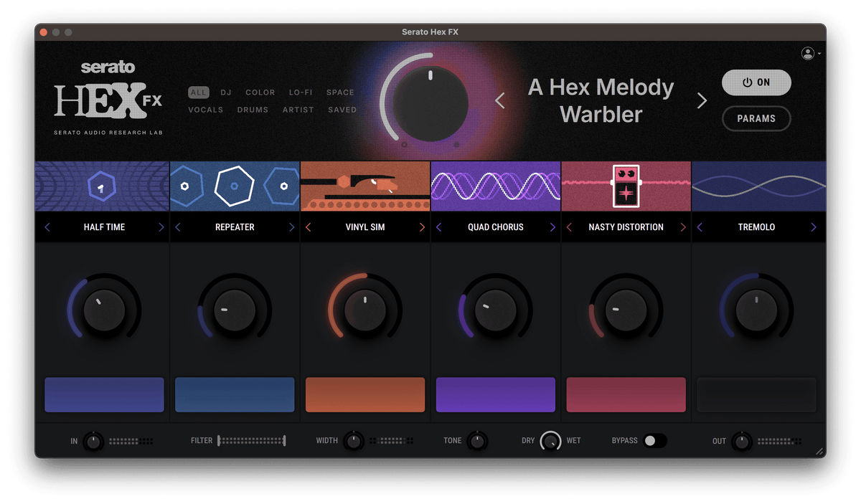Image resolution: width=861 pixels, height=504 pixels.
Task: Switch Quad Chorus slot to previous effect
Action: [x=439, y=227]
